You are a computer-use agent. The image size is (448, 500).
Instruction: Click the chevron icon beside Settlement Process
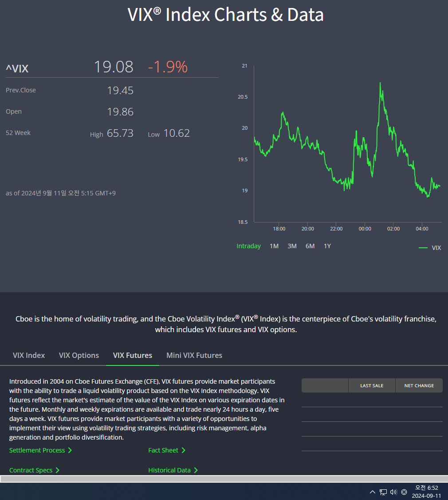(x=70, y=450)
